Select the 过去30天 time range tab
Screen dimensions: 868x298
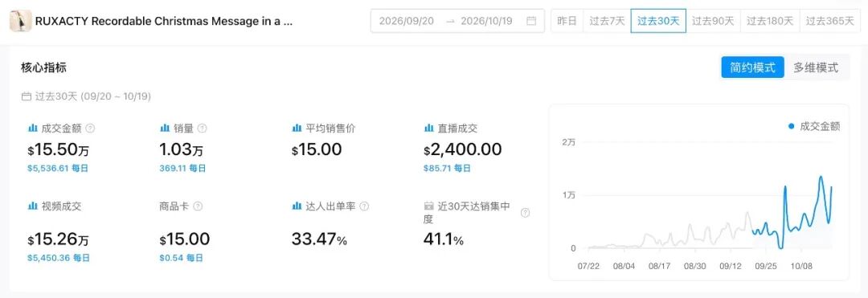coord(658,21)
